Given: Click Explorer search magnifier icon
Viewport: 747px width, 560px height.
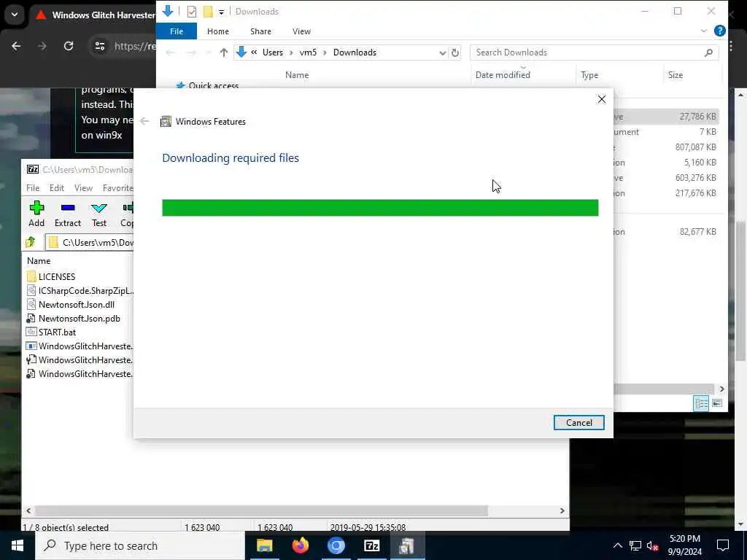Looking at the screenshot, I should (x=708, y=52).
